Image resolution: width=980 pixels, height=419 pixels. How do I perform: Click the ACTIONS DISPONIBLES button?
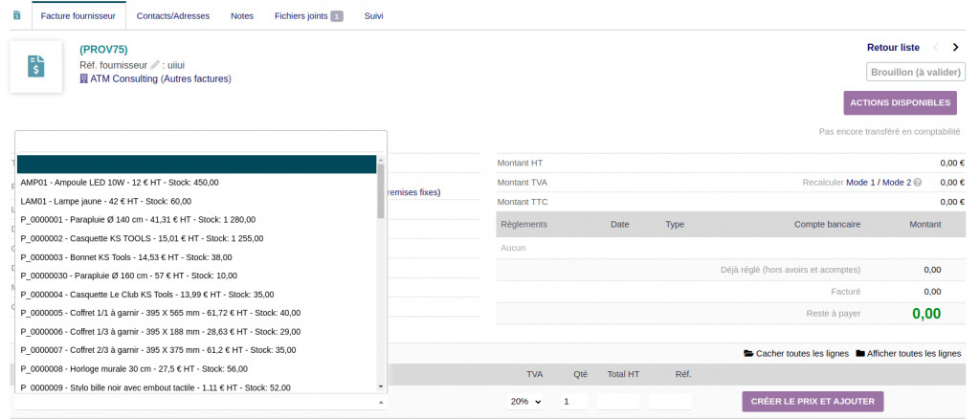[x=900, y=103]
